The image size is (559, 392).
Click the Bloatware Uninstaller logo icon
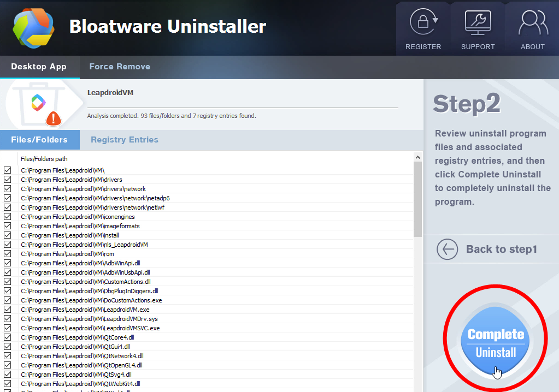pyautogui.click(x=33, y=28)
